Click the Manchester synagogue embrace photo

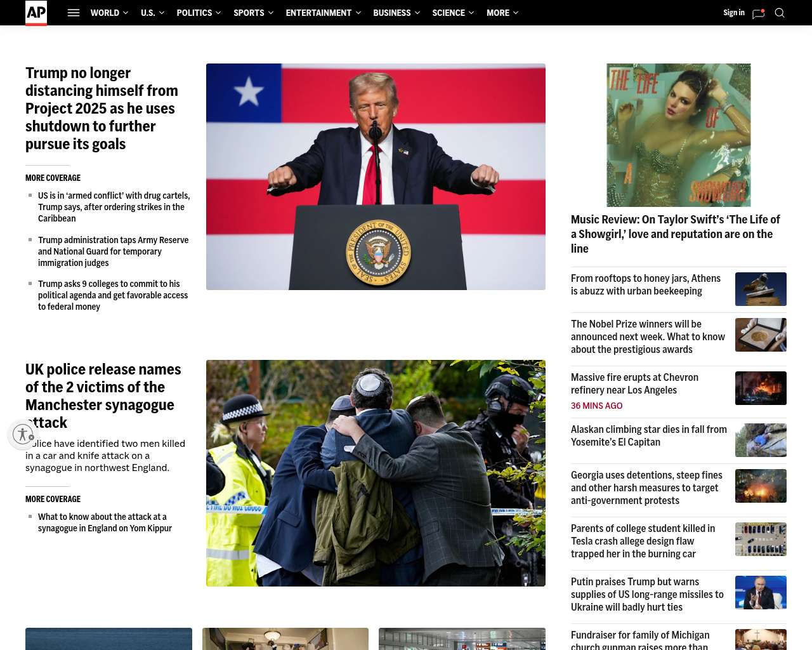pyautogui.click(x=376, y=473)
